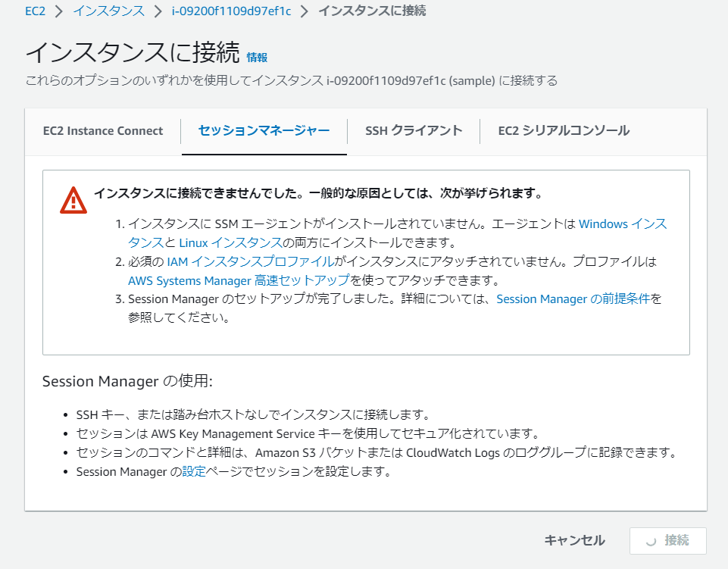Open IAM インスタンスプロファイル link

click(250, 262)
